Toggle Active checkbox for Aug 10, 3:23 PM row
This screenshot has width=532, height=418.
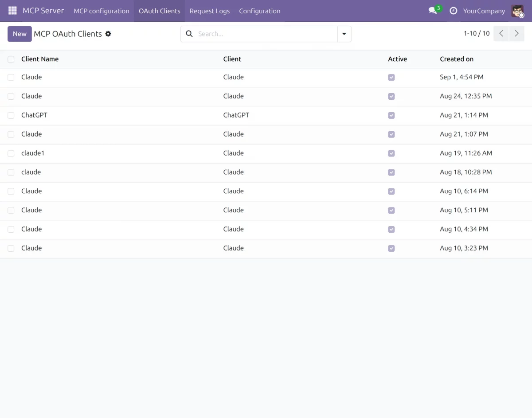[391, 249]
